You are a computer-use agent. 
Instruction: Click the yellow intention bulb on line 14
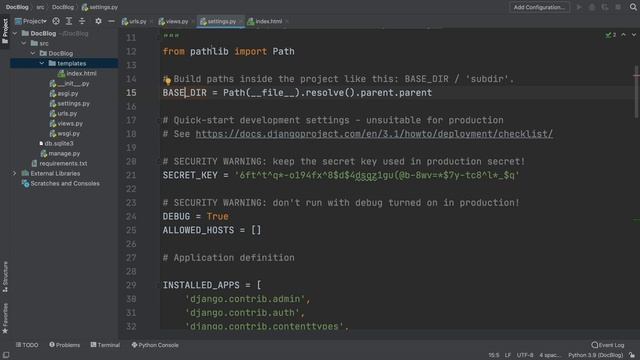click(168, 80)
